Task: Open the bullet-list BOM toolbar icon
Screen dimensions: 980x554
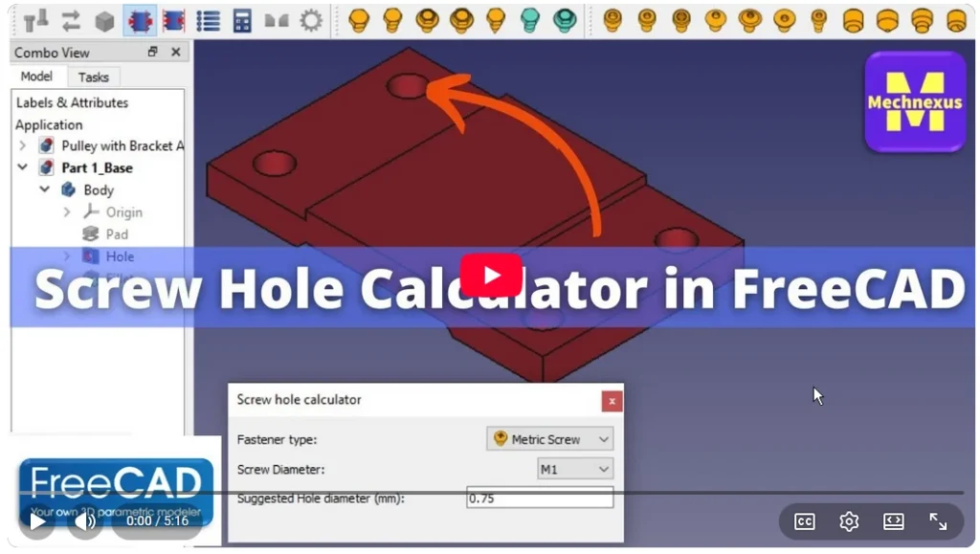Action: (208, 21)
